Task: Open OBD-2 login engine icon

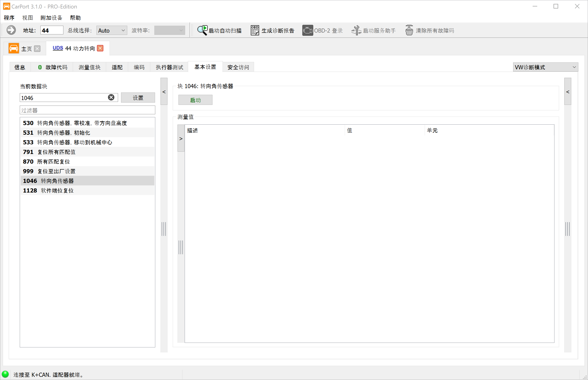Action: click(308, 30)
